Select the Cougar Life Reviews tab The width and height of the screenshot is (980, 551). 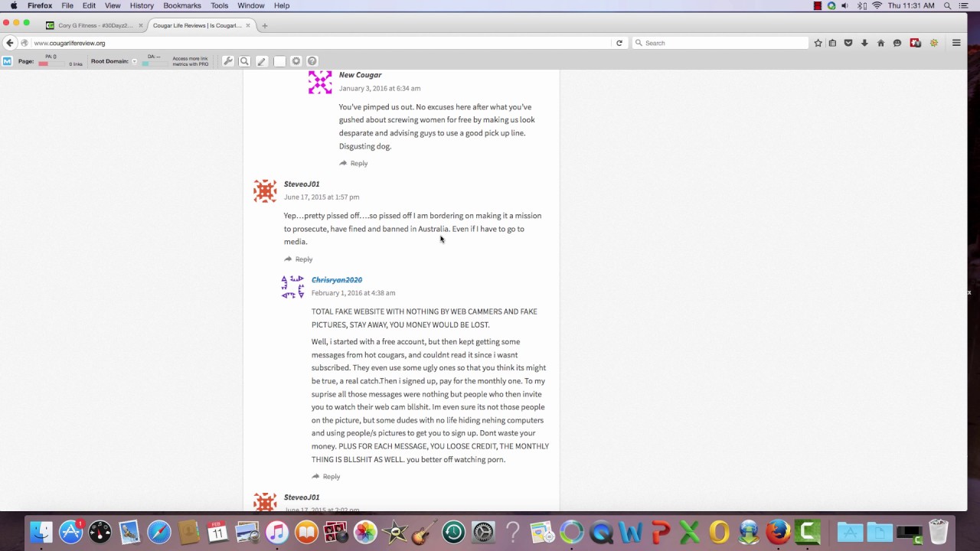[201, 25]
